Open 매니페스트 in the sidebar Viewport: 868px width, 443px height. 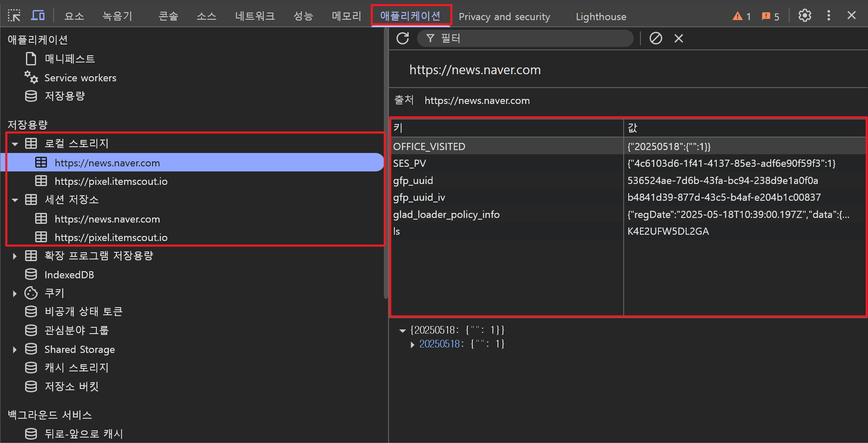pos(70,59)
